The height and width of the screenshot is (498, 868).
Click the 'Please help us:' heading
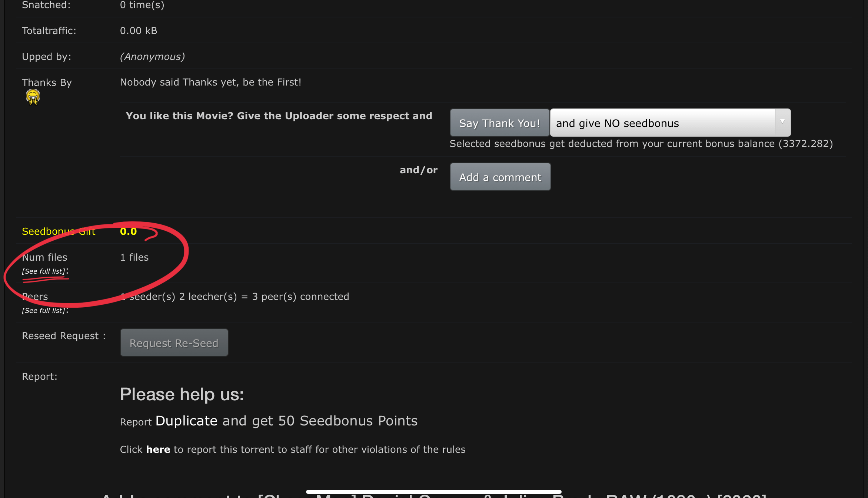pyautogui.click(x=182, y=394)
